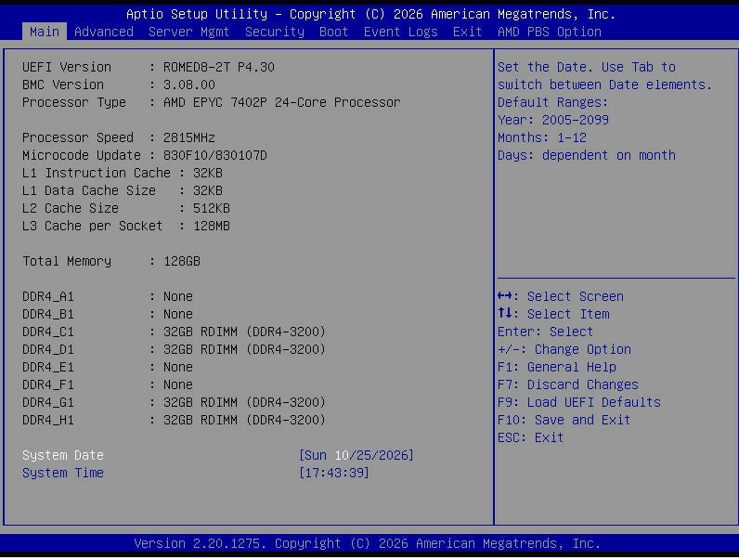Select the Boot tab

(333, 32)
